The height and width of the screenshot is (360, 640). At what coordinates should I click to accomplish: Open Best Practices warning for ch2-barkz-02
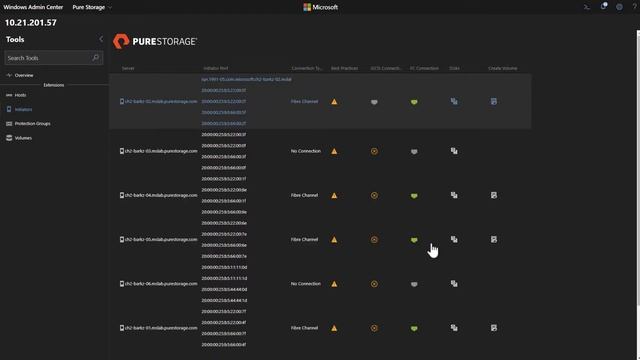point(334,102)
